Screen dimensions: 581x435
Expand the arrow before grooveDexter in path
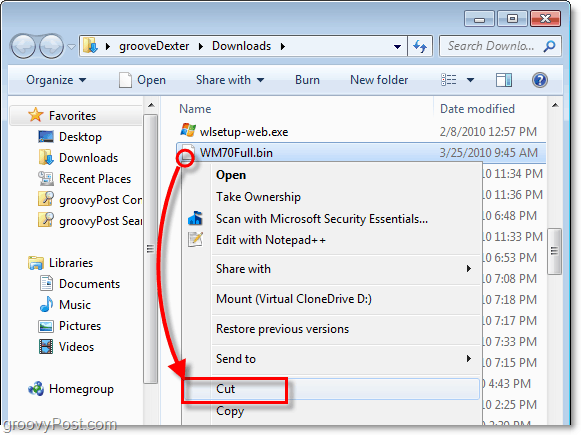(x=108, y=46)
